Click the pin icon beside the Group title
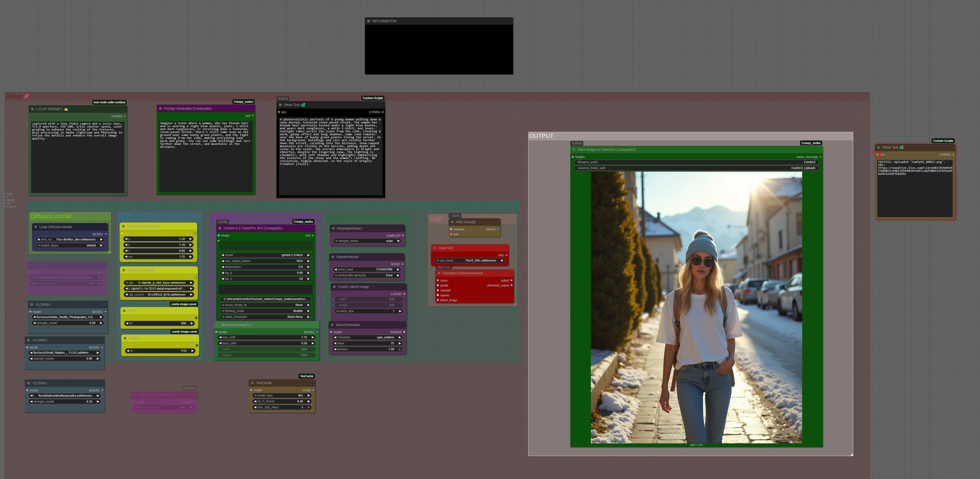The image size is (980, 479). click(26, 96)
